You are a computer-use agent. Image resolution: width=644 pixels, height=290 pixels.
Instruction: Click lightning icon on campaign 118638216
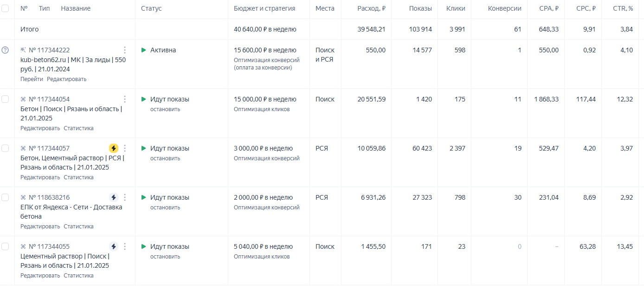click(114, 197)
